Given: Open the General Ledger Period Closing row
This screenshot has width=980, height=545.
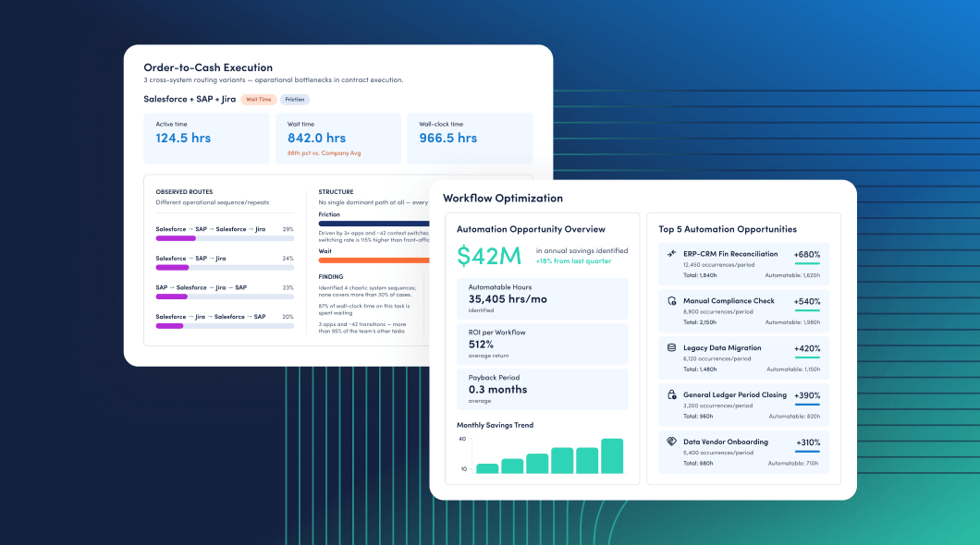Looking at the screenshot, I should [x=743, y=405].
